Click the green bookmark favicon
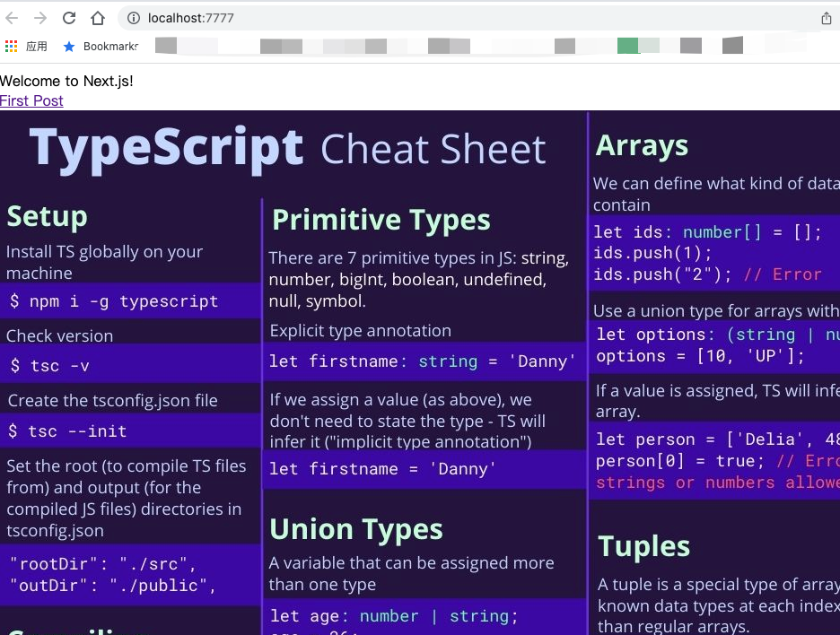The width and height of the screenshot is (840, 635). tap(628, 46)
